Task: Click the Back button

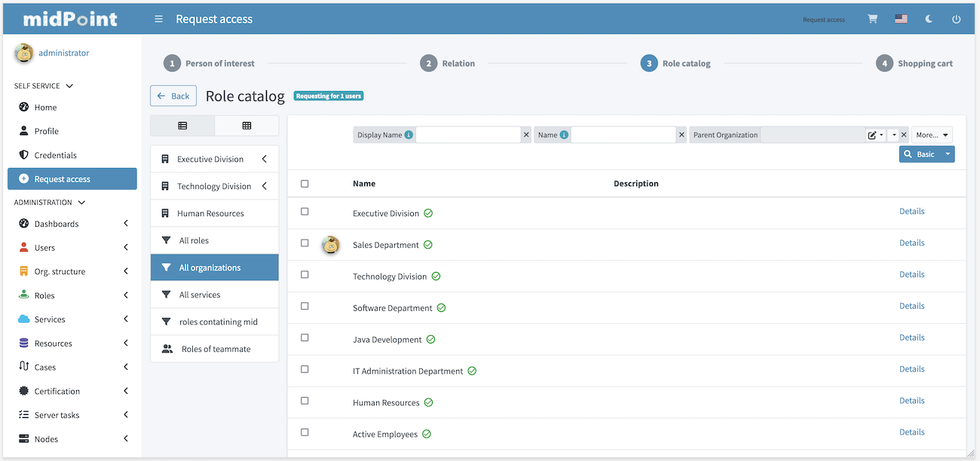Action: [x=173, y=96]
